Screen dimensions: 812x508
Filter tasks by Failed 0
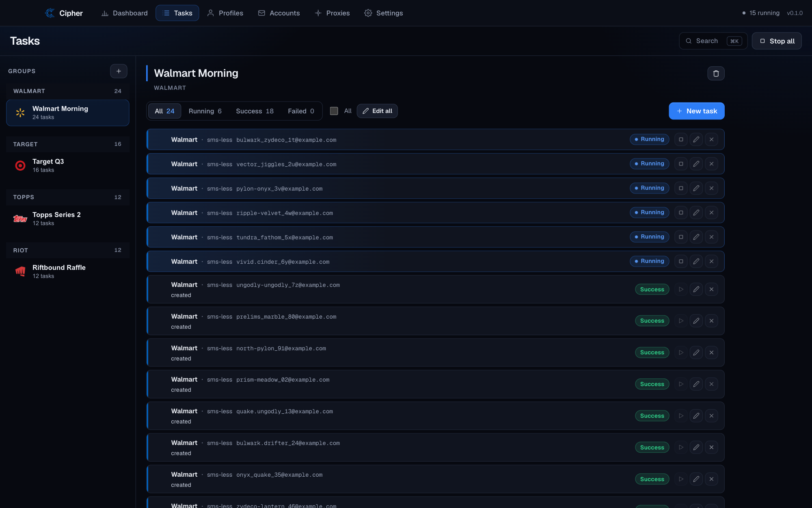click(301, 111)
